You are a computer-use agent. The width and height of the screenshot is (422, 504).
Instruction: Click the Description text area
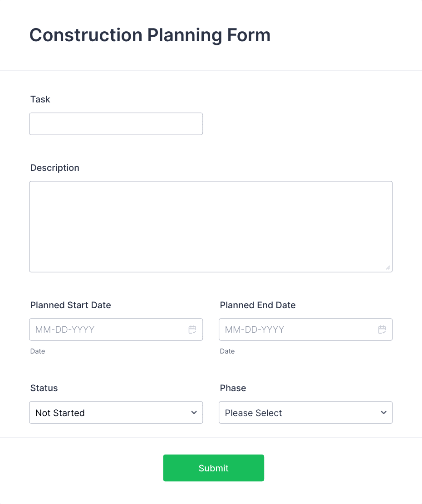(211, 226)
